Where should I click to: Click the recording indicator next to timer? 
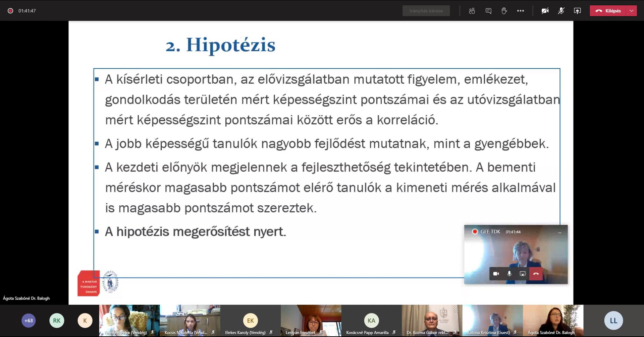coord(10,11)
